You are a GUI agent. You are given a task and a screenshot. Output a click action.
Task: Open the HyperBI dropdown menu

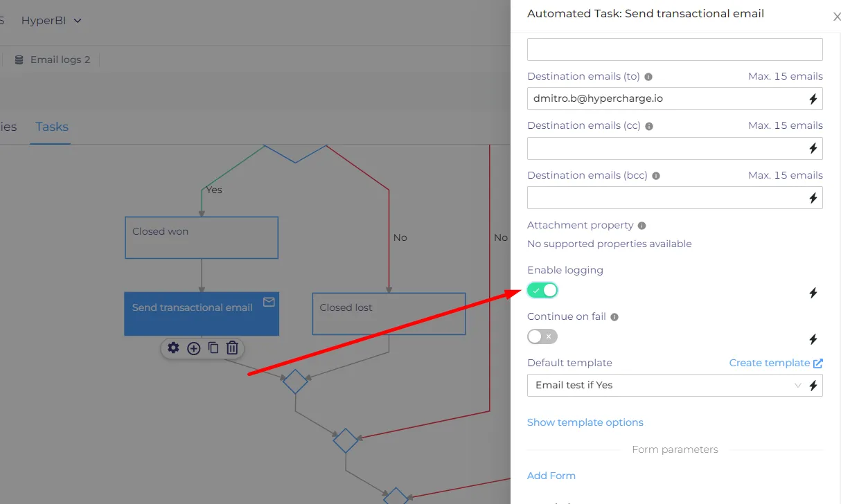coord(51,21)
